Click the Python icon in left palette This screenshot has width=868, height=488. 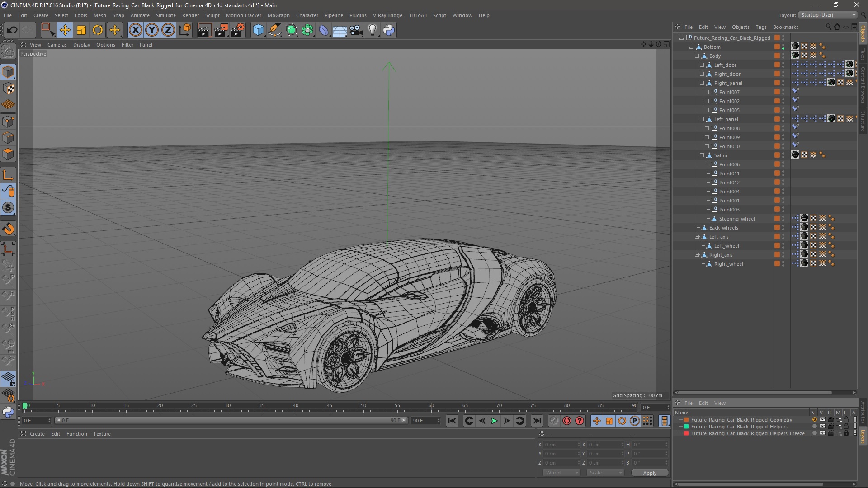coord(8,412)
